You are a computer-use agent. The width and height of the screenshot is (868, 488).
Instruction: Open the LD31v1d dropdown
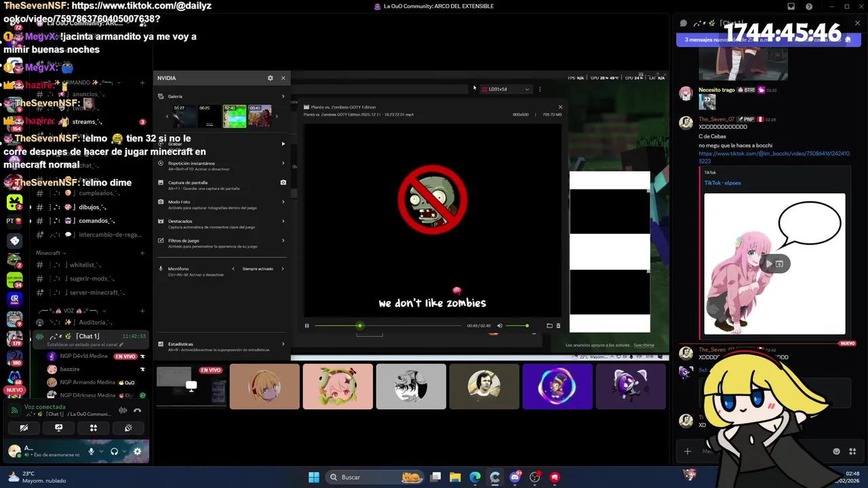coord(505,89)
